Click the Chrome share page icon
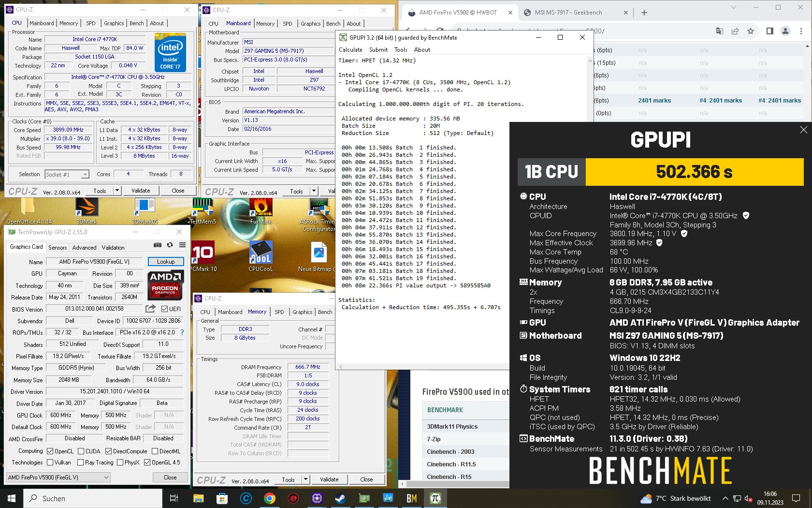 [x=735, y=31]
